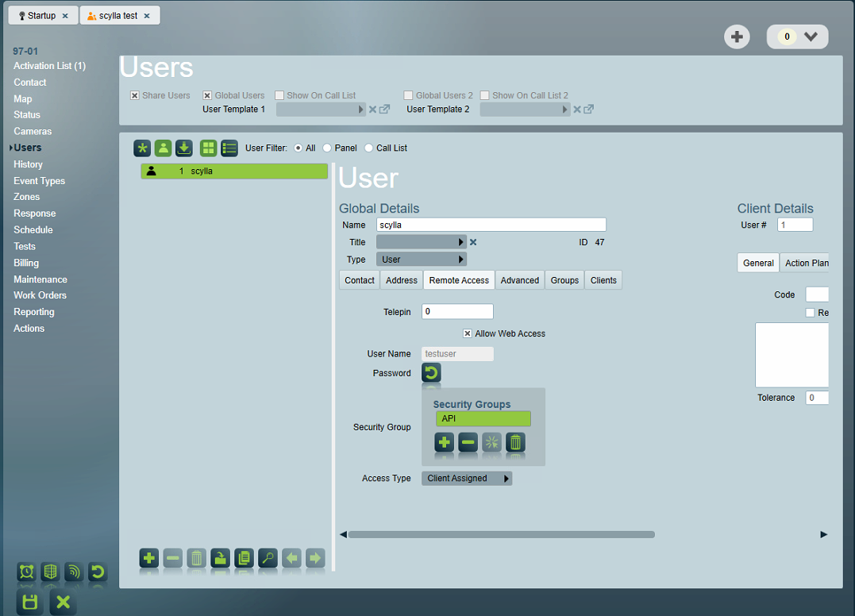Select the Panel user filter radio
This screenshot has height=616, width=855.
327,148
